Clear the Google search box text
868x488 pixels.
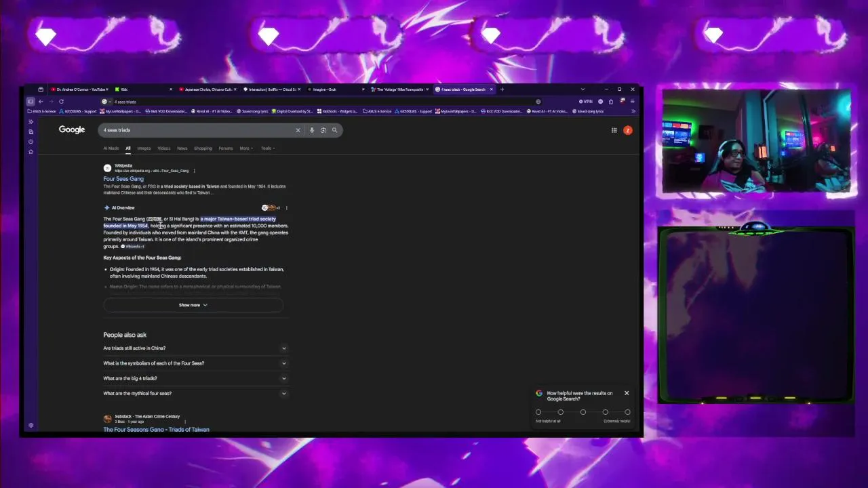[x=298, y=130]
